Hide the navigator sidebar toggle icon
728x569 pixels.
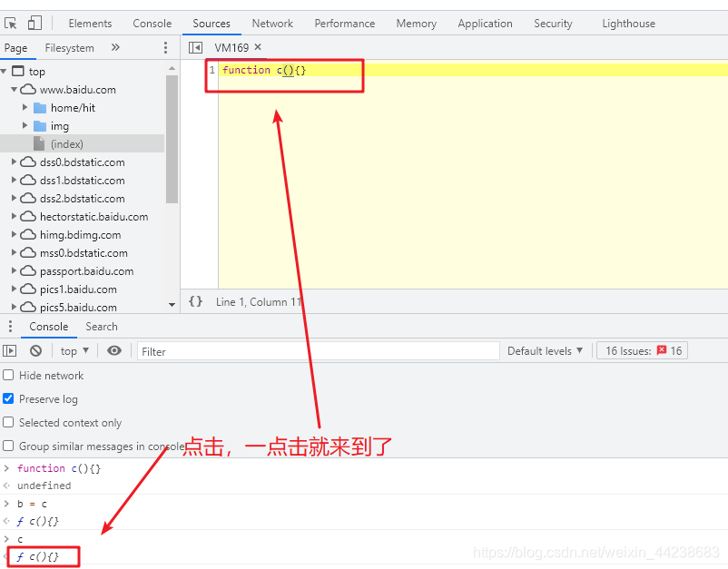tap(195, 47)
